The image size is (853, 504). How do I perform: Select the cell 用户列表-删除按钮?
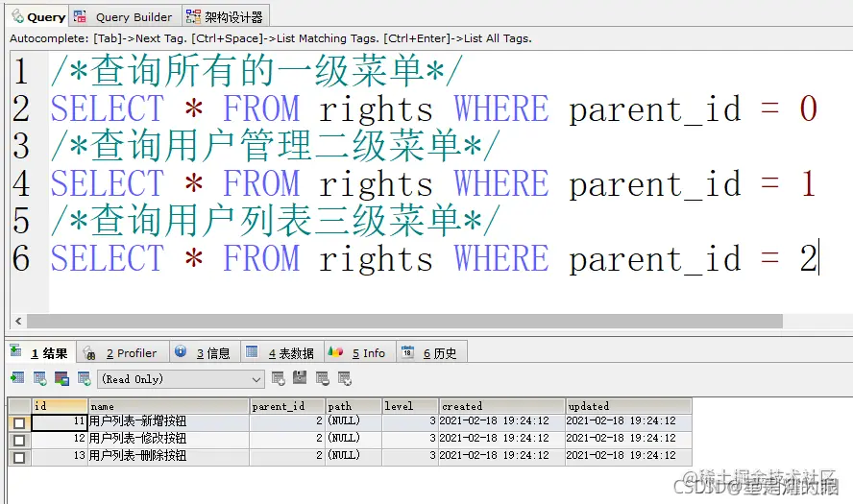[x=168, y=457]
